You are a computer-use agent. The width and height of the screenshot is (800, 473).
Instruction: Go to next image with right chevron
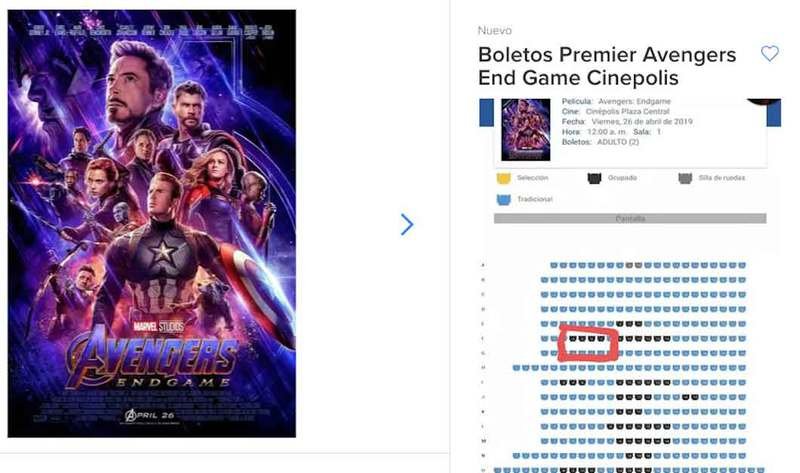(407, 225)
